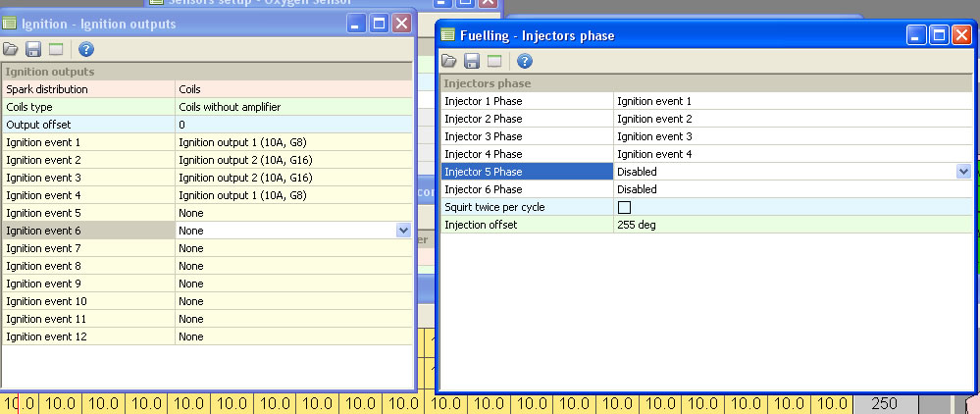The image size is (980, 414).
Task: Click the Coils type value field
Action: click(292, 107)
